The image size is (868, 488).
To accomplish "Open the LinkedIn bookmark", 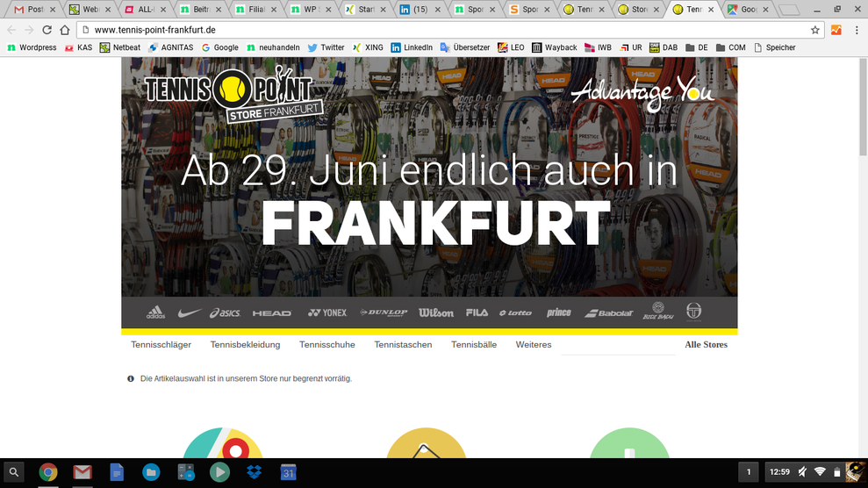I will pyautogui.click(x=412, y=47).
